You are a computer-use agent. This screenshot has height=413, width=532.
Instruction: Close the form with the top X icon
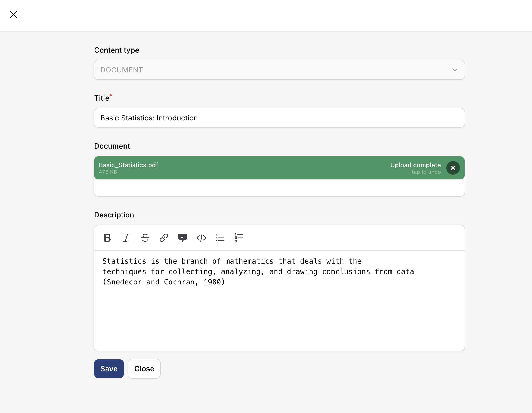(x=14, y=15)
